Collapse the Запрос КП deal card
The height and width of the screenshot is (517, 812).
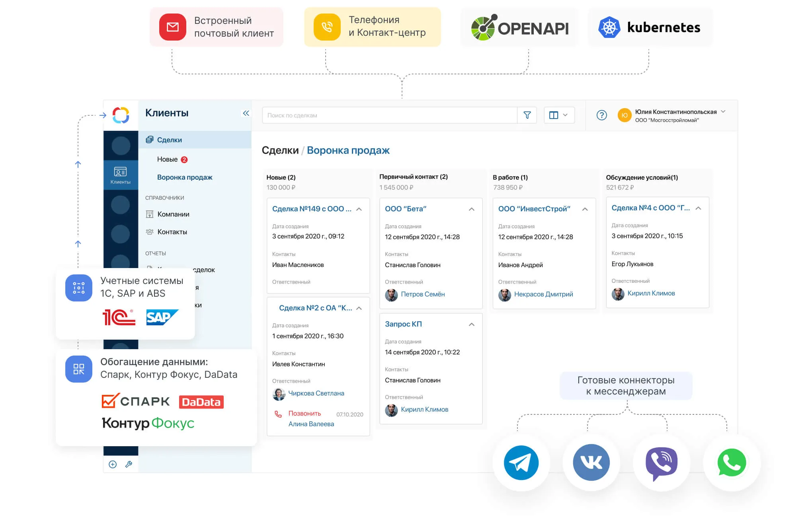coord(472,325)
